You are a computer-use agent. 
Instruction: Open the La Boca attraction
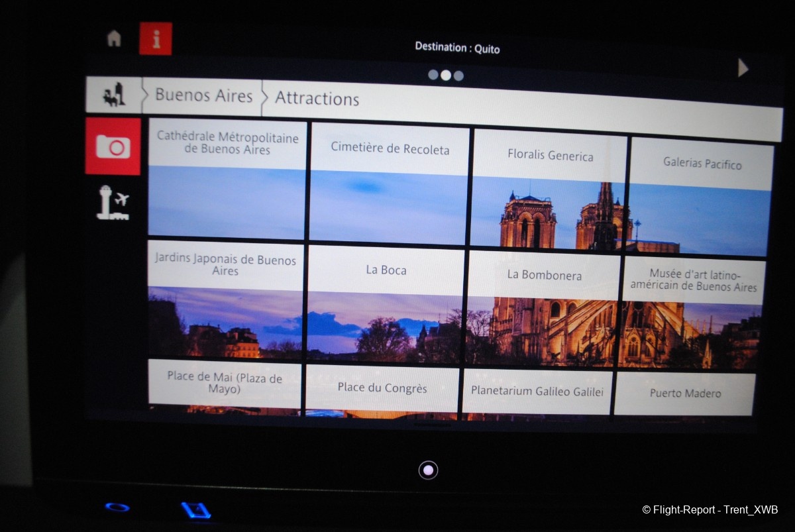coord(386,301)
